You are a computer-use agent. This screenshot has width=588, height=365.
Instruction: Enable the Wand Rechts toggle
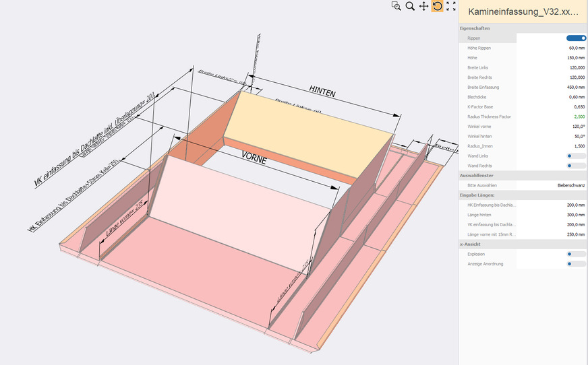(576, 165)
